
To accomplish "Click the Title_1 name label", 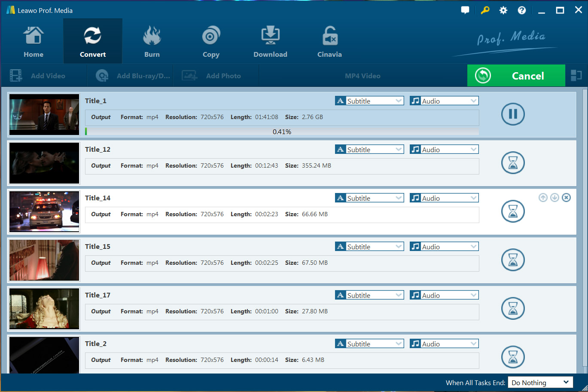I will point(96,101).
